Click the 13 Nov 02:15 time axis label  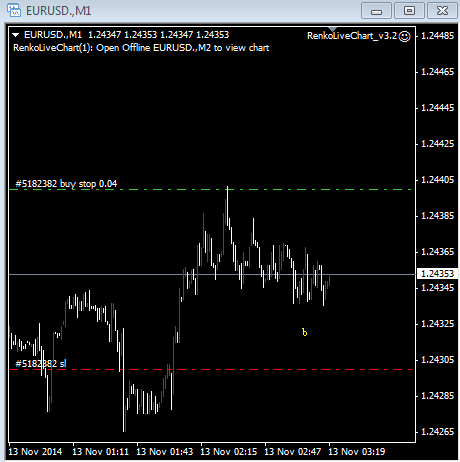[x=229, y=452]
